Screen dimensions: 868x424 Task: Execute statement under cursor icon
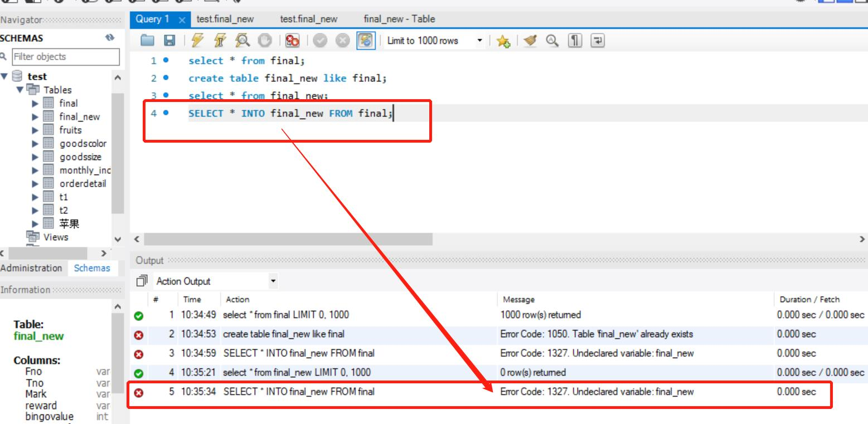point(219,41)
